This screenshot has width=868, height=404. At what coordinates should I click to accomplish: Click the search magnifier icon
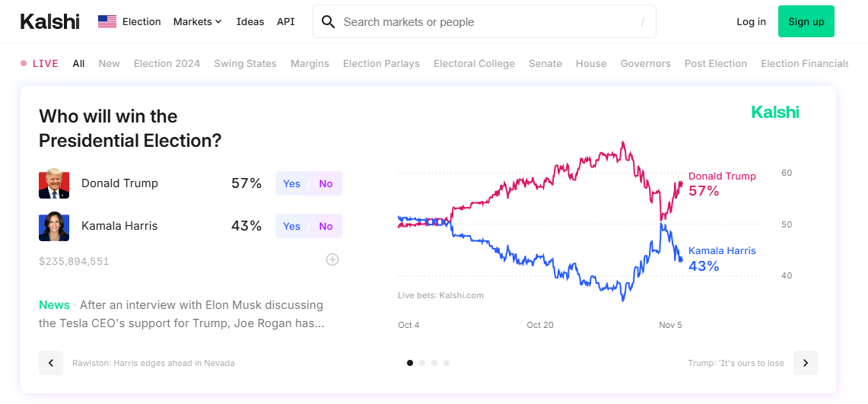[329, 21]
